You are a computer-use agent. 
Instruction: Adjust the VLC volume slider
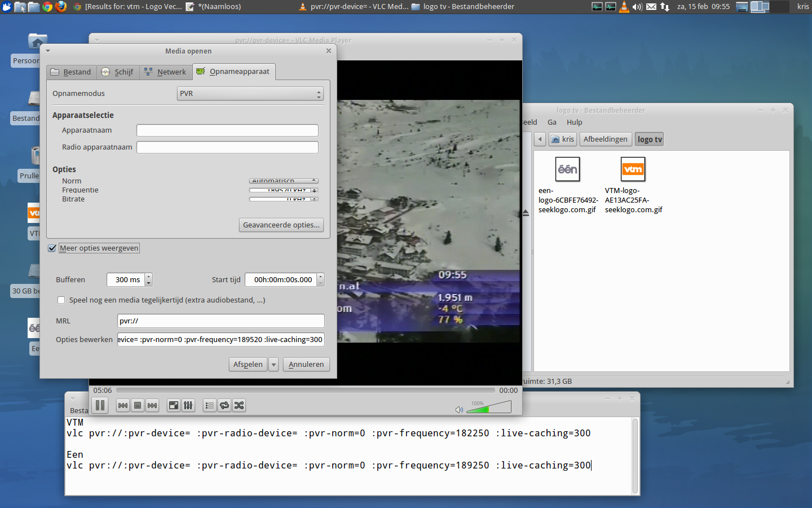click(x=489, y=406)
